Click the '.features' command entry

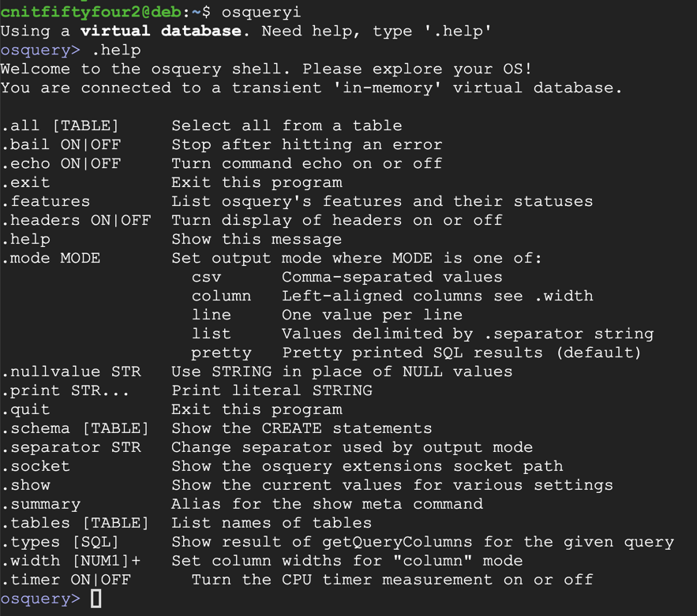click(x=46, y=202)
